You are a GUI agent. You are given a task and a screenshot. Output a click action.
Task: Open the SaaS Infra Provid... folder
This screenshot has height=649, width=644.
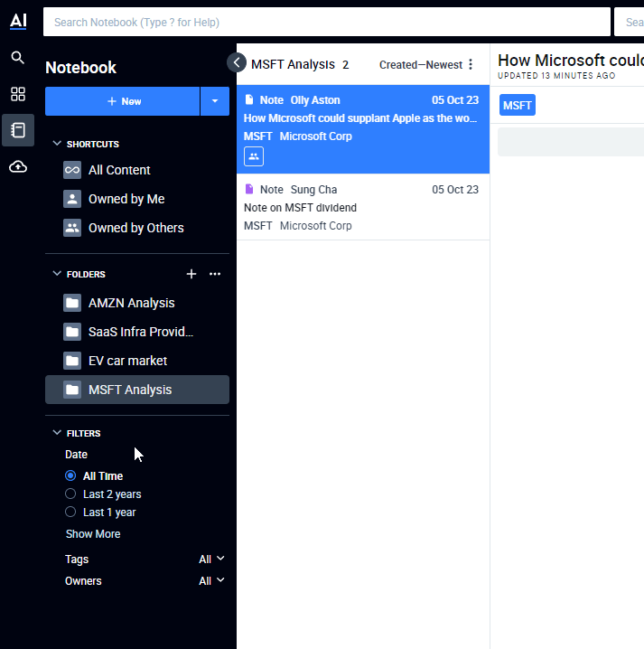pyautogui.click(x=137, y=332)
